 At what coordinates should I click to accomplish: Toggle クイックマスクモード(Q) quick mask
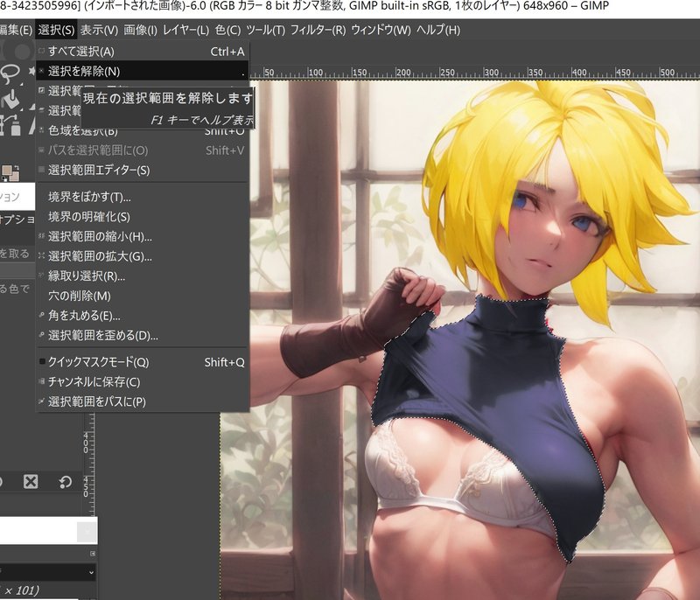[x=142, y=362]
